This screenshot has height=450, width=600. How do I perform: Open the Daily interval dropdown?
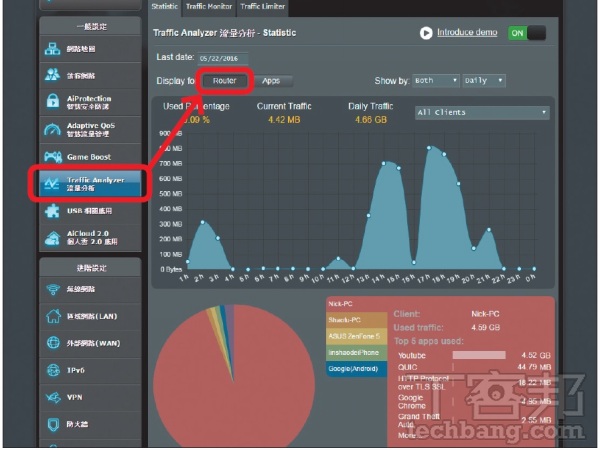click(x=484, y=81)
